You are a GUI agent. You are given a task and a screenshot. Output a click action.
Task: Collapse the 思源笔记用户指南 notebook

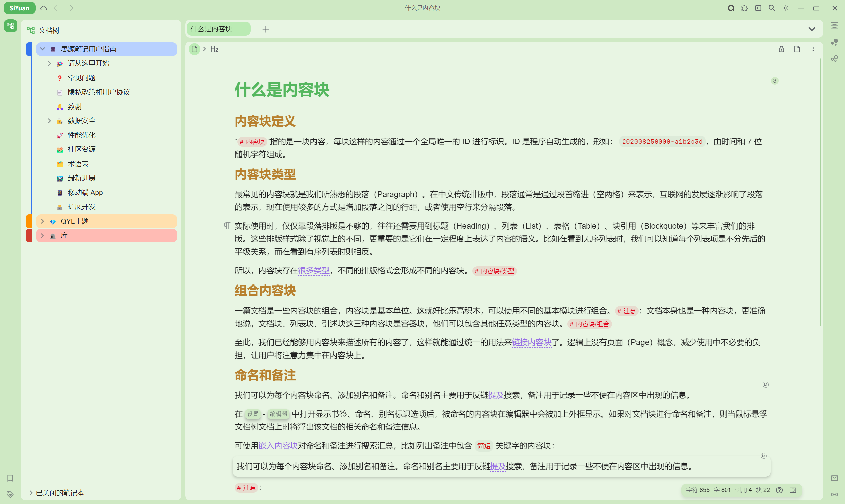click(x=42, y=49)
